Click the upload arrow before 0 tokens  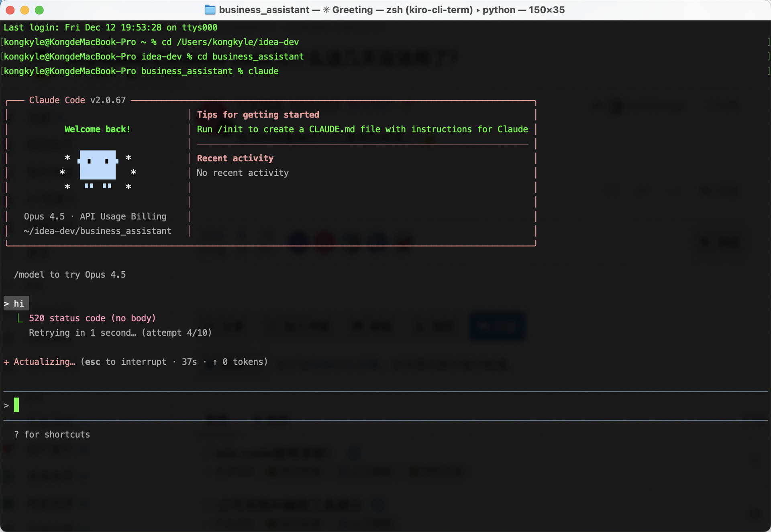pos(215,362)
